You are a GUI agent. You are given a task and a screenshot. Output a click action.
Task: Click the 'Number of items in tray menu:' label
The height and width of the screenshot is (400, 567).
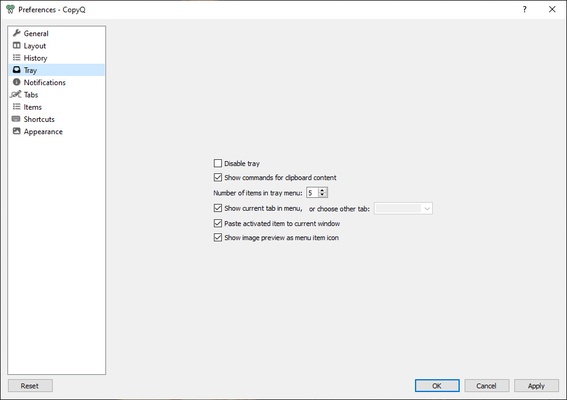click(x=257, y=193)
